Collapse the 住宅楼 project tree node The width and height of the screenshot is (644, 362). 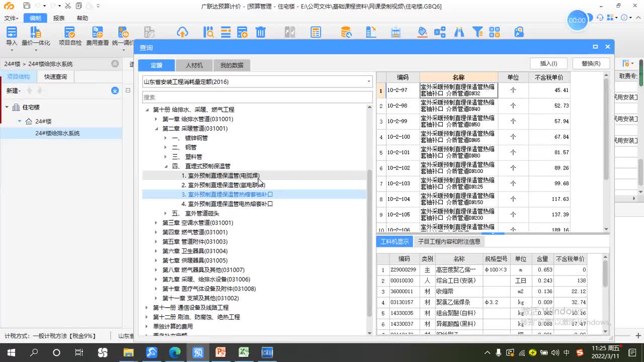7,107
